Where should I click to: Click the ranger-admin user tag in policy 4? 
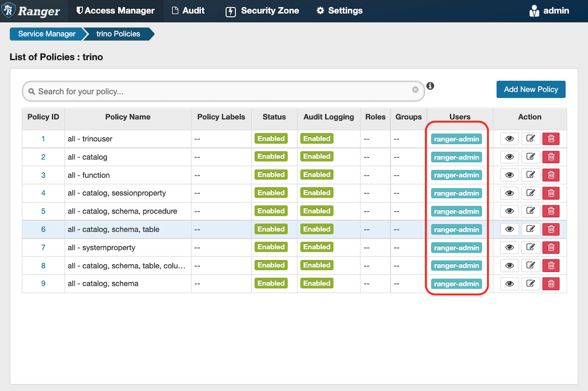point(456,194)
